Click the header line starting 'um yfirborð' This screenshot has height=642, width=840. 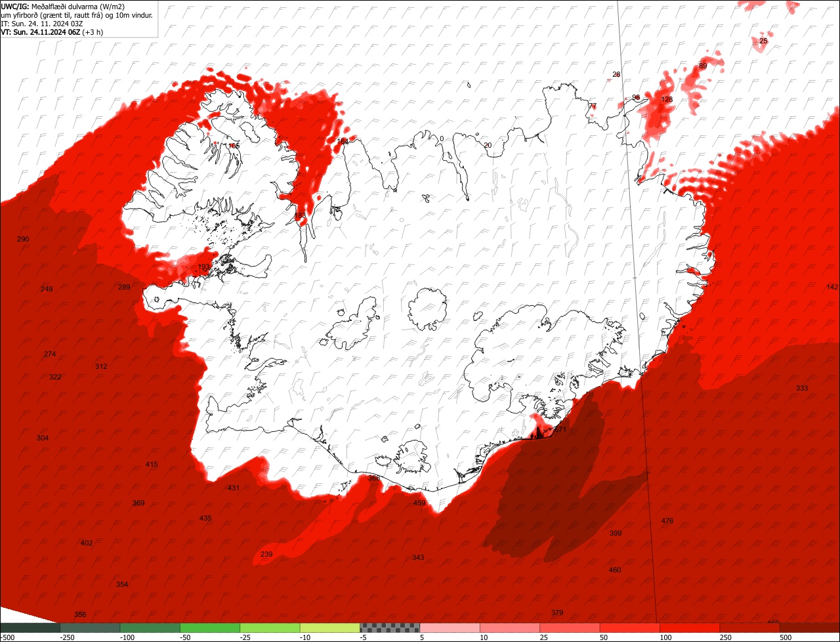pos(77,15)
